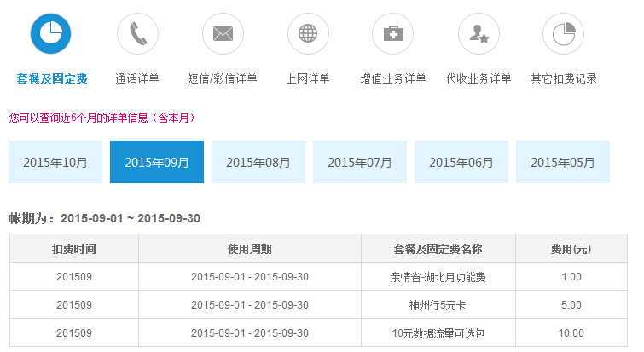Click the 201509 cell in the 神州行5元卡 row

pyautogui.click(x=74, y=305)
